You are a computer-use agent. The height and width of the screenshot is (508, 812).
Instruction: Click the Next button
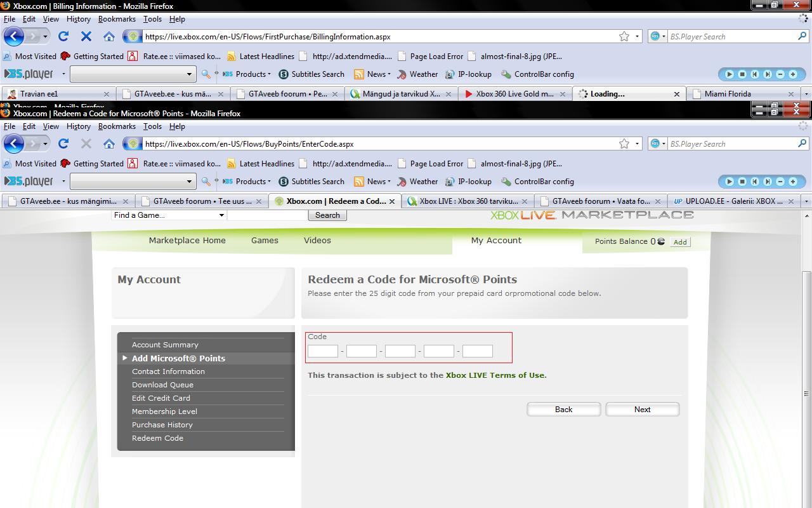(642, 410)
